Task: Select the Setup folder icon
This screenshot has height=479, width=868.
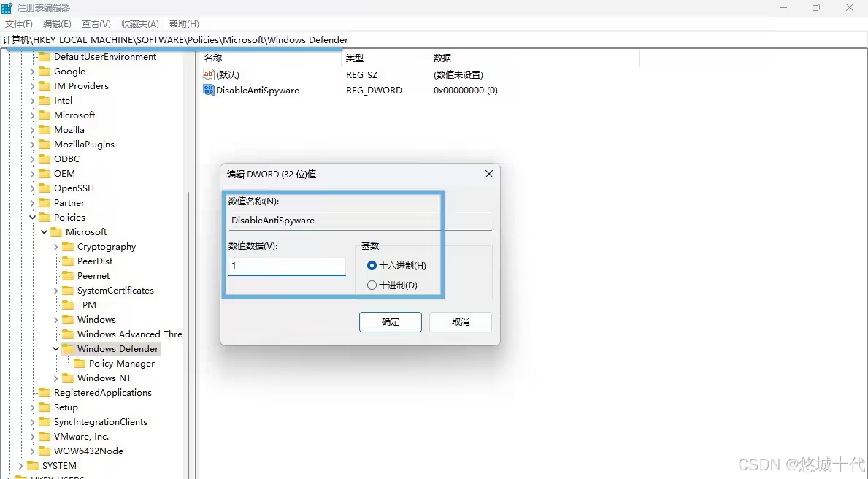Action: (x=45, y=407)
